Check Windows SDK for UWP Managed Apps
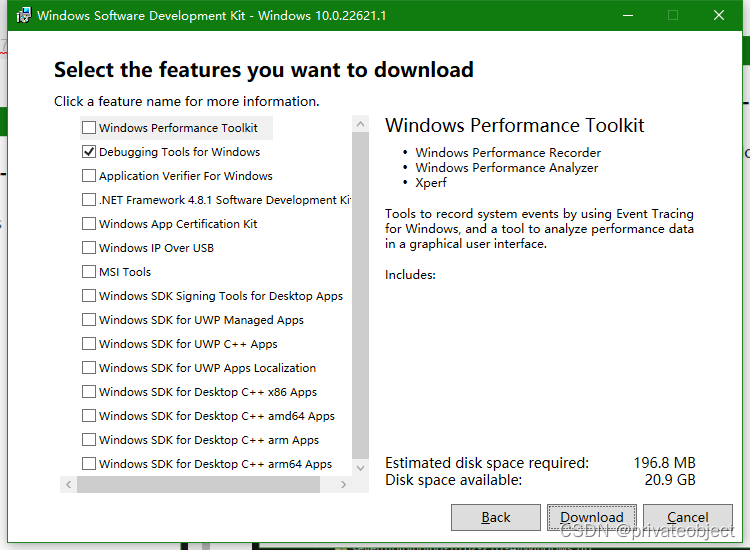 click(89, 319)
